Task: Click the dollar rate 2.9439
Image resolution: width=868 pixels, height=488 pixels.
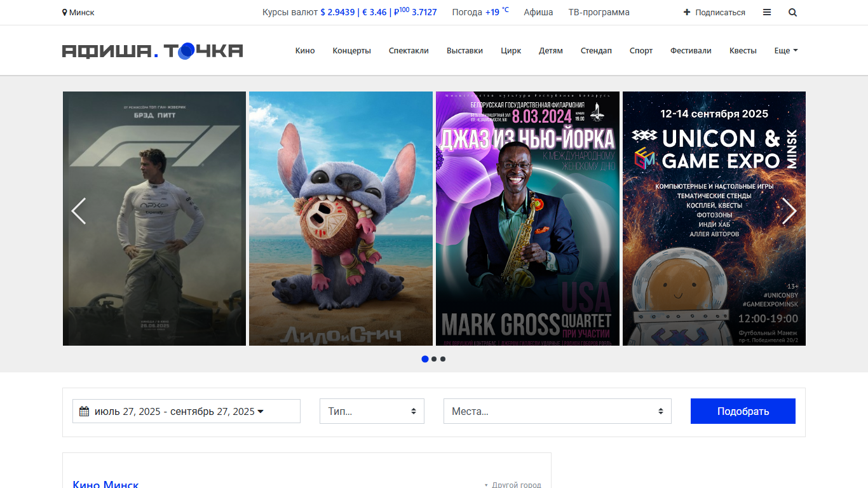Action: pos(337,12)
